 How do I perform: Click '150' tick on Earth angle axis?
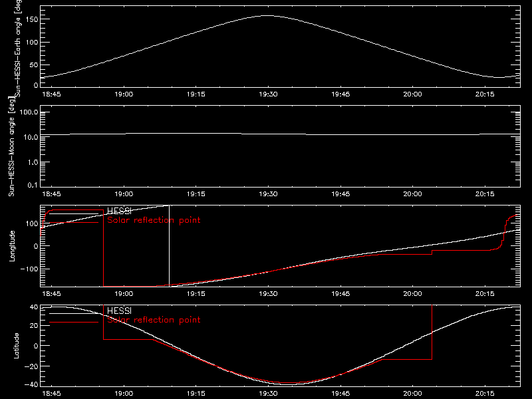pos(33,19)
